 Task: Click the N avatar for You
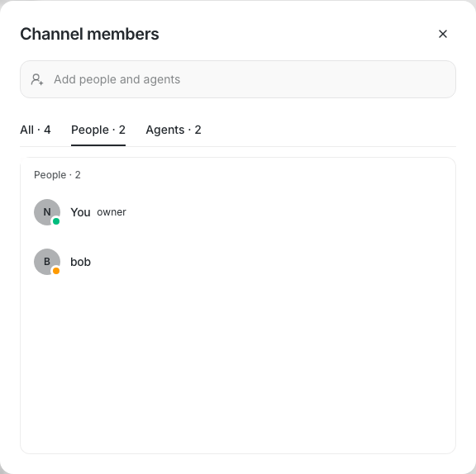coord(47,212)
